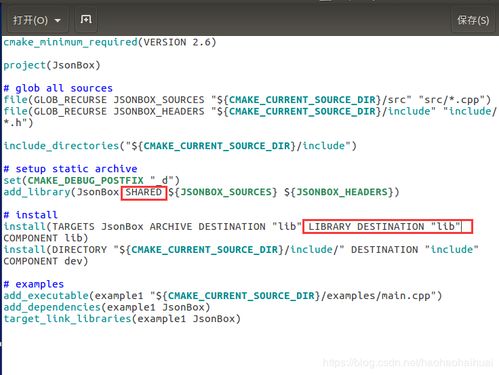499x375 pixels.
Task: Click the add_dependencies command
Action: pos(52,307)
